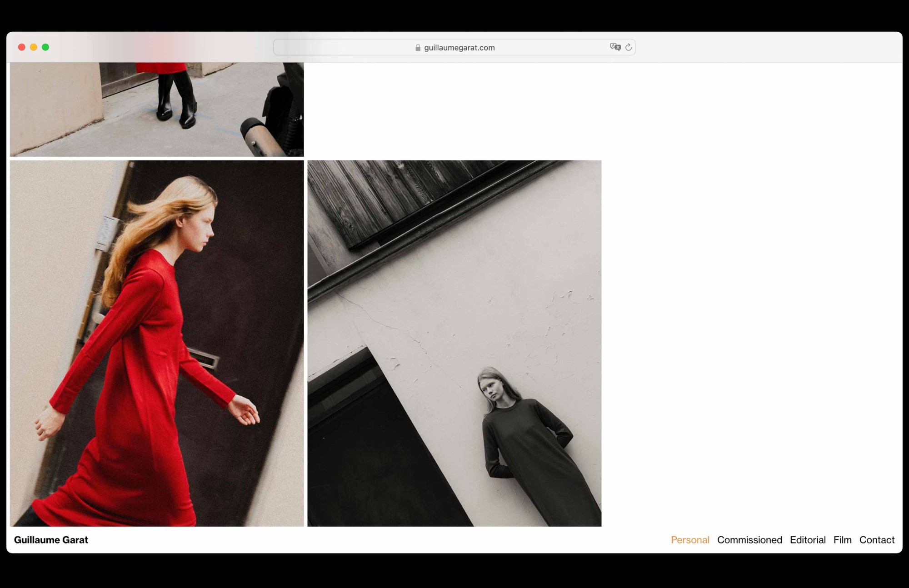Click the currently highlighted Personal nav item
Image resolution: width=909 pixels, height=588 pixels.
(x=690, y=540)
